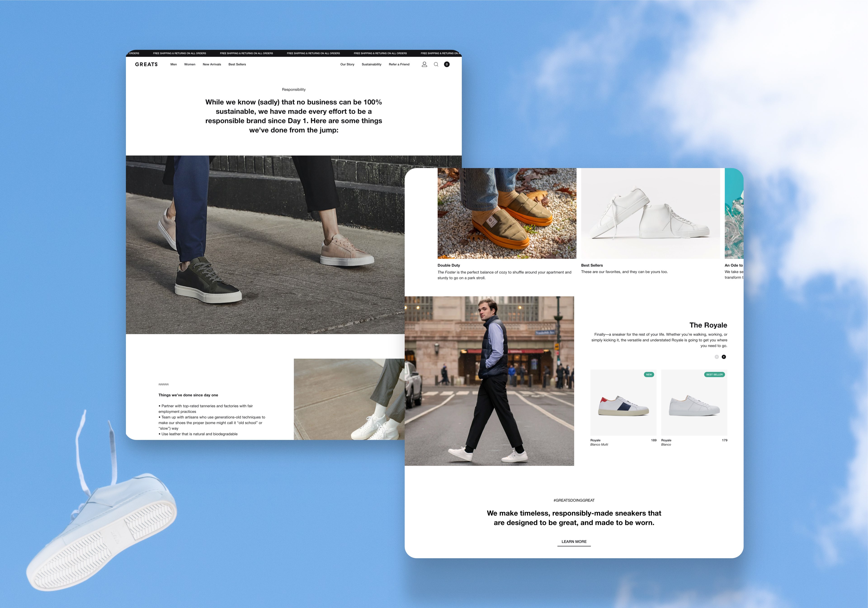Click the GREATS logo
This screenshot has height=608, width=868.
[x=146, y=64]
